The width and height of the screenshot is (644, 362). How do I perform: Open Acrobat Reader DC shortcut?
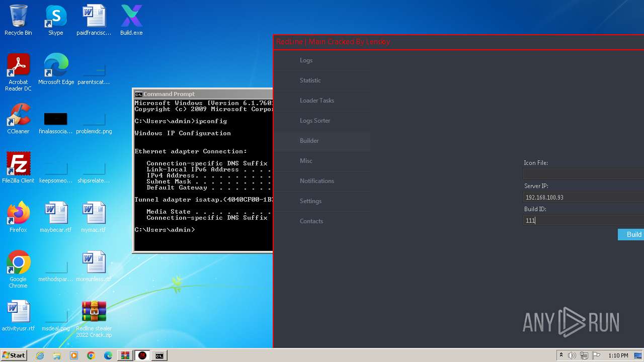[18, 72]
